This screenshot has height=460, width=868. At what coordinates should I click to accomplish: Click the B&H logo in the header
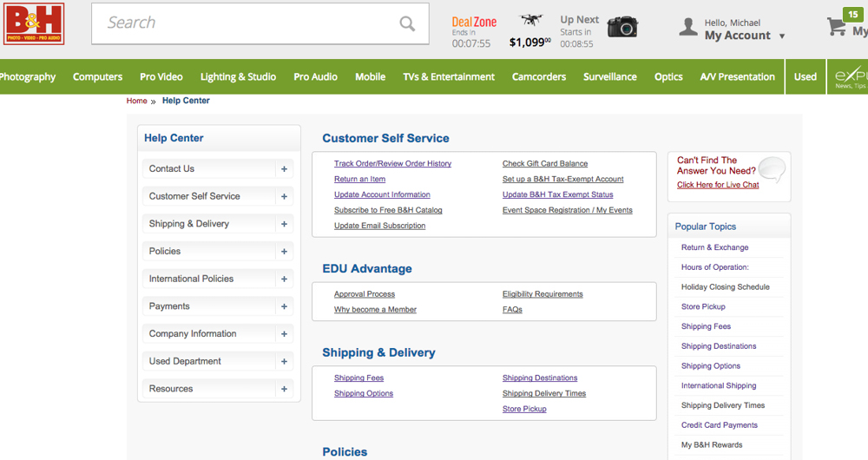tap(34, 23)
